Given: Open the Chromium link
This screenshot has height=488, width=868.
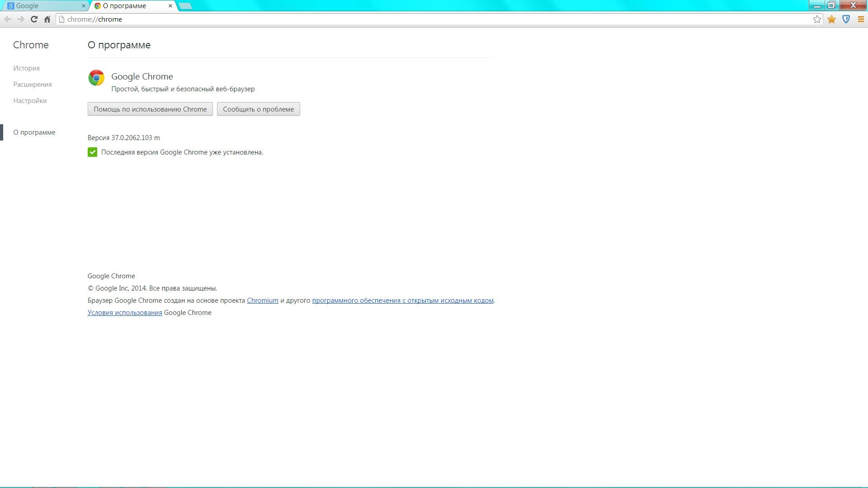Looking at the screenshot, I should pos(263,300).
